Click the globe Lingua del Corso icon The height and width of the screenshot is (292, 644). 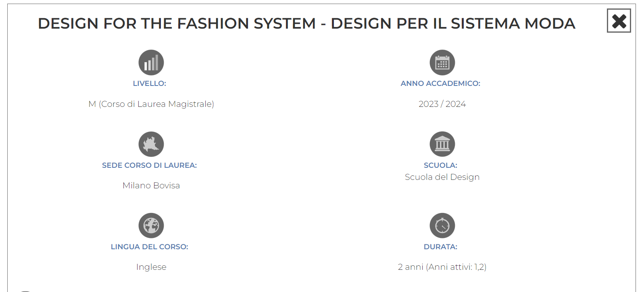click(x=151, y=225)
